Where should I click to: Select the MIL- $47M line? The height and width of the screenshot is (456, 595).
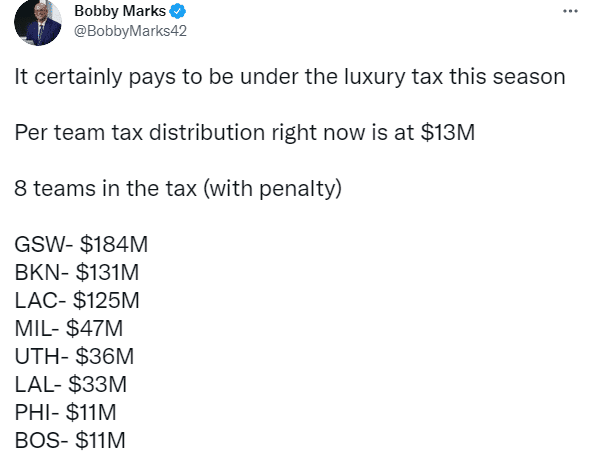pyautogui.click(x=69, y=329)
